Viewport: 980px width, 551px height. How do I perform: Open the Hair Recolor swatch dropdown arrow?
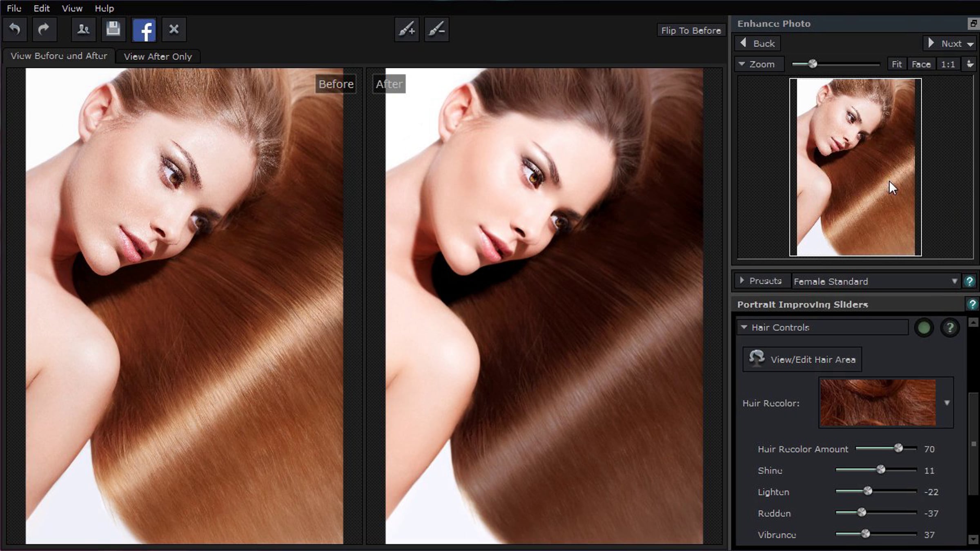pyautogui.click(x=947, y=403)
